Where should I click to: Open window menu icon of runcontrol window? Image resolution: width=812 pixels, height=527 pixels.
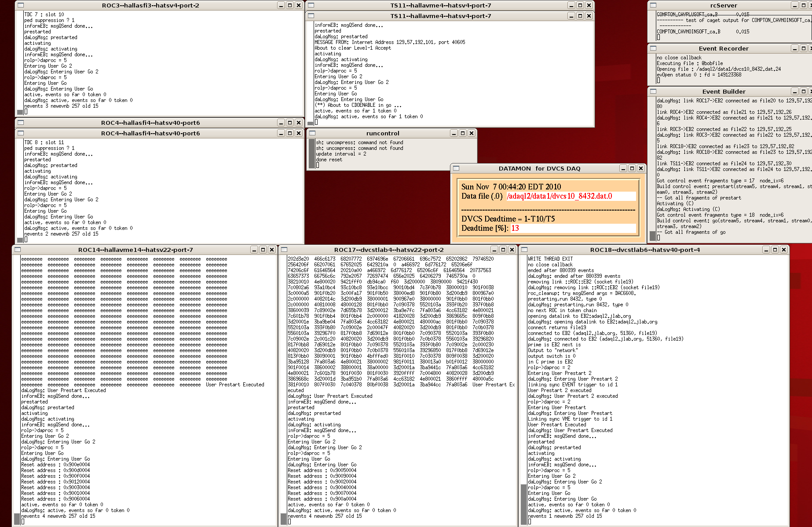click(312, 133)
